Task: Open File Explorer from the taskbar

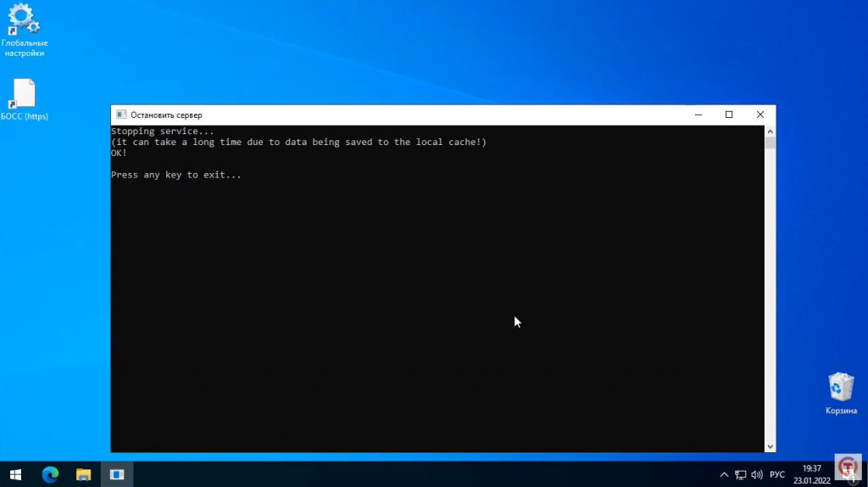Action: point(84,475)
